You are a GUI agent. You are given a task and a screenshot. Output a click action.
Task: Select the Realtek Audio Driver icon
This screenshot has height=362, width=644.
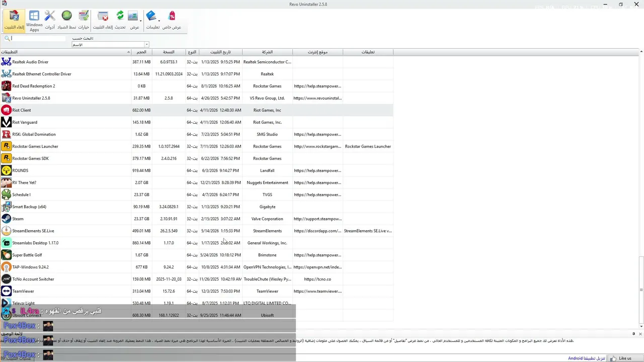(x=6, y=62)
